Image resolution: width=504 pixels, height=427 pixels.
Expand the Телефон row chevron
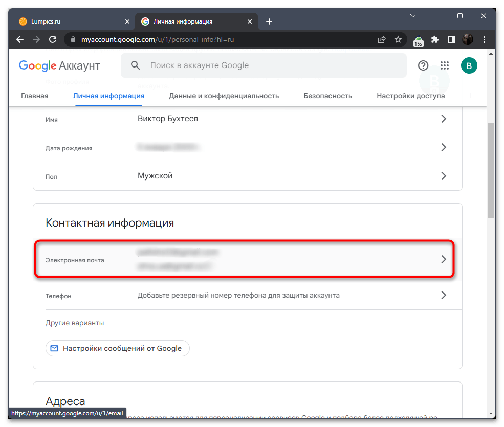click(444, 295)
